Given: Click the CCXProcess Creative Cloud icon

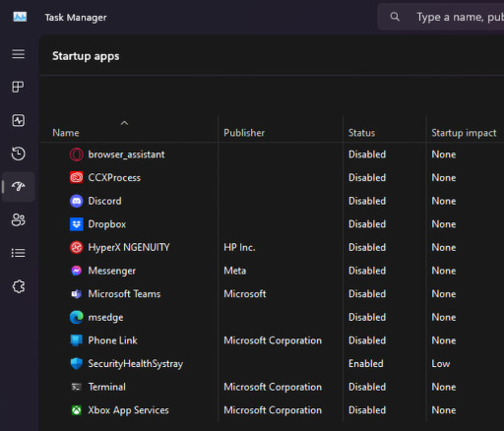Looking at the screenshot, I should click(x=77, y=177).
